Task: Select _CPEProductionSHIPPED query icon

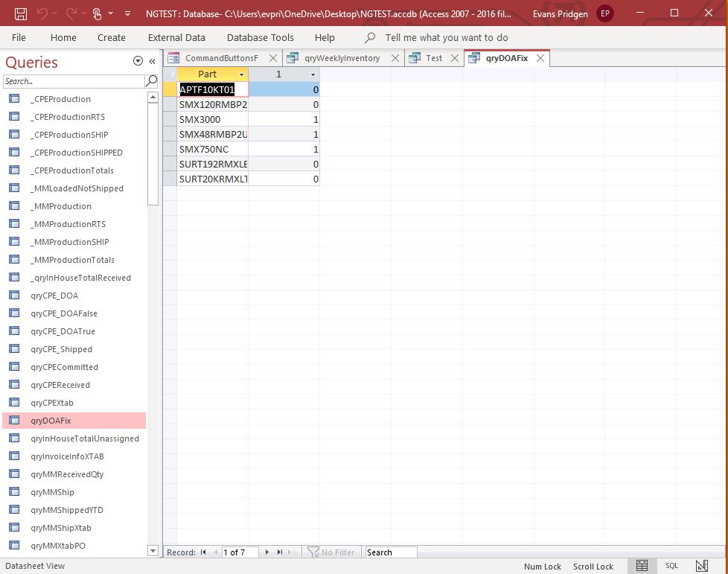Action: pyautogui.click(x=14, y=153)
